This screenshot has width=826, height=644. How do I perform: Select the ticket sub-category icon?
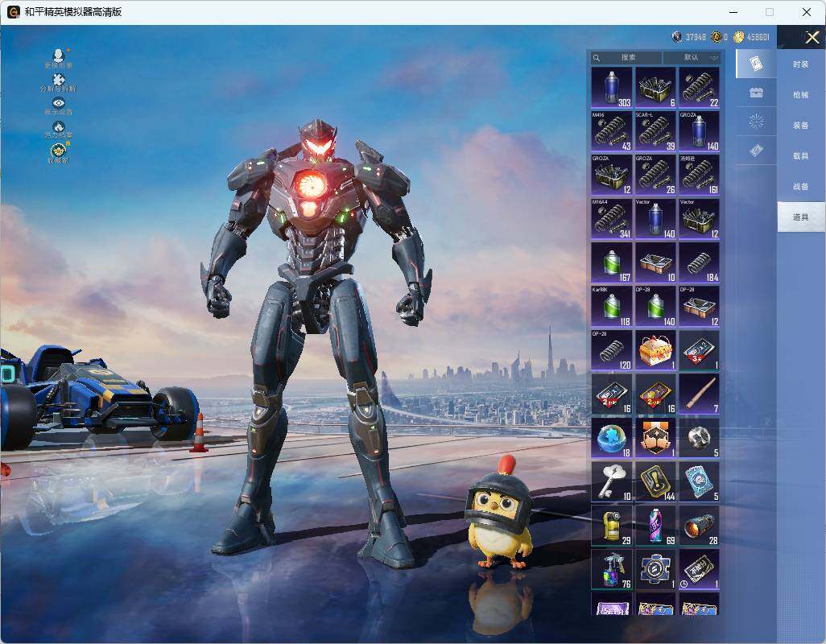[x=757, y=151]
